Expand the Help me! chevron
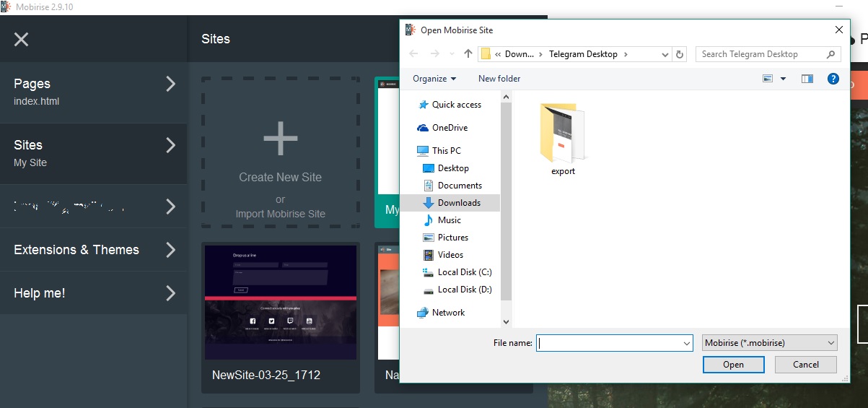The image size is (868, 408). (171, 293)
